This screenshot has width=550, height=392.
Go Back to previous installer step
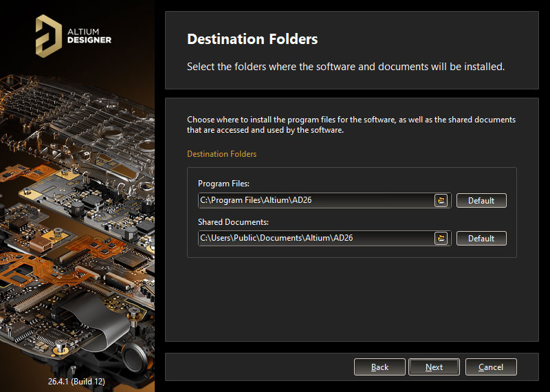pyautogui.click(x=379, y=367)
